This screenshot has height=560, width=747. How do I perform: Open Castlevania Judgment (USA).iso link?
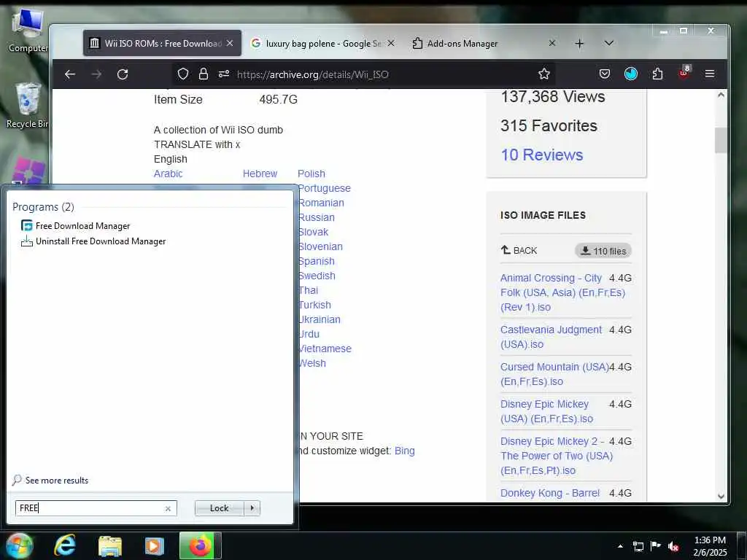pos(551,337)
